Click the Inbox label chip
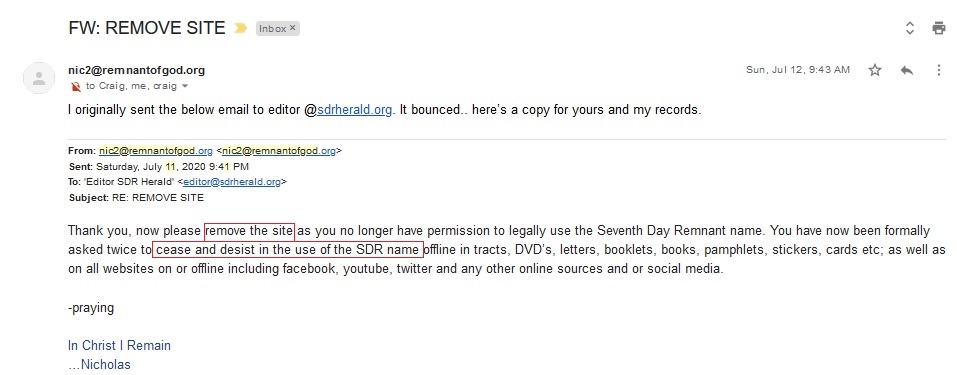The width and height of the screenshot is (957, 375). point(278,28)
